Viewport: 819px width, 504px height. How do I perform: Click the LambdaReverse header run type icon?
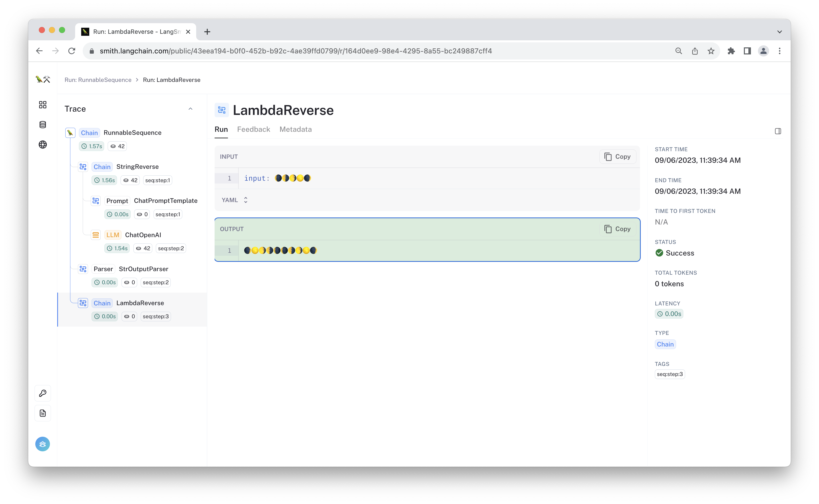[x=222, y=110]
